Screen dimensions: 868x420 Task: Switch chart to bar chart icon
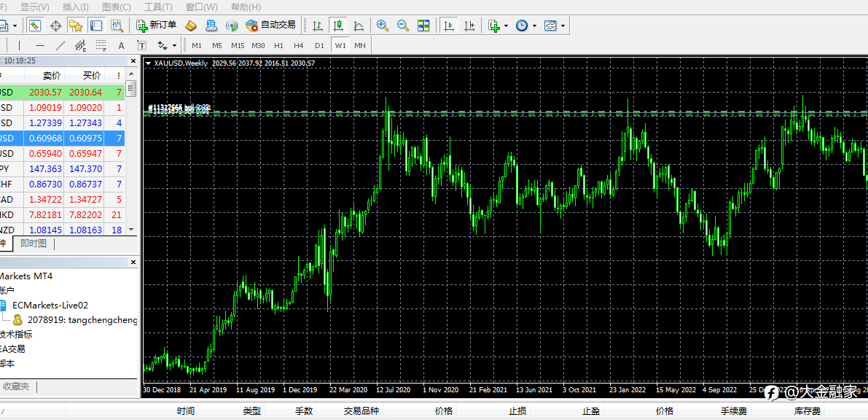[x=318, y=26]
